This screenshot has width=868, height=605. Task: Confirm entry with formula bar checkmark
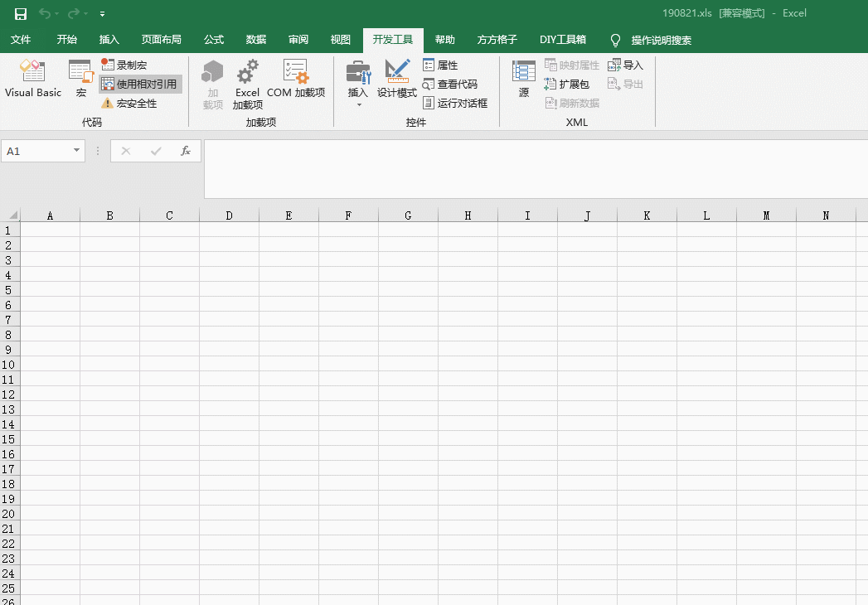[156, 151]
